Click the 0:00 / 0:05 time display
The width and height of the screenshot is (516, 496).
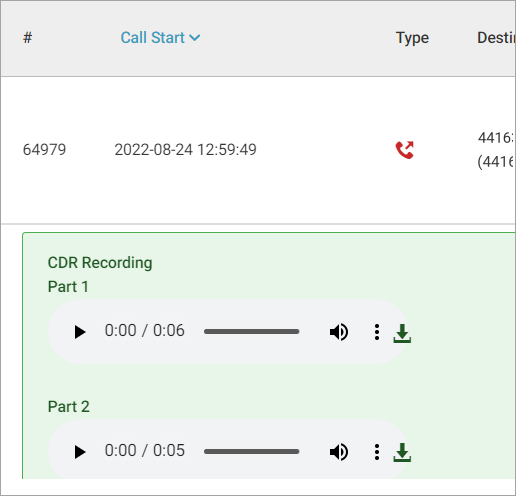pyautogui.click(x=145, y=451)
